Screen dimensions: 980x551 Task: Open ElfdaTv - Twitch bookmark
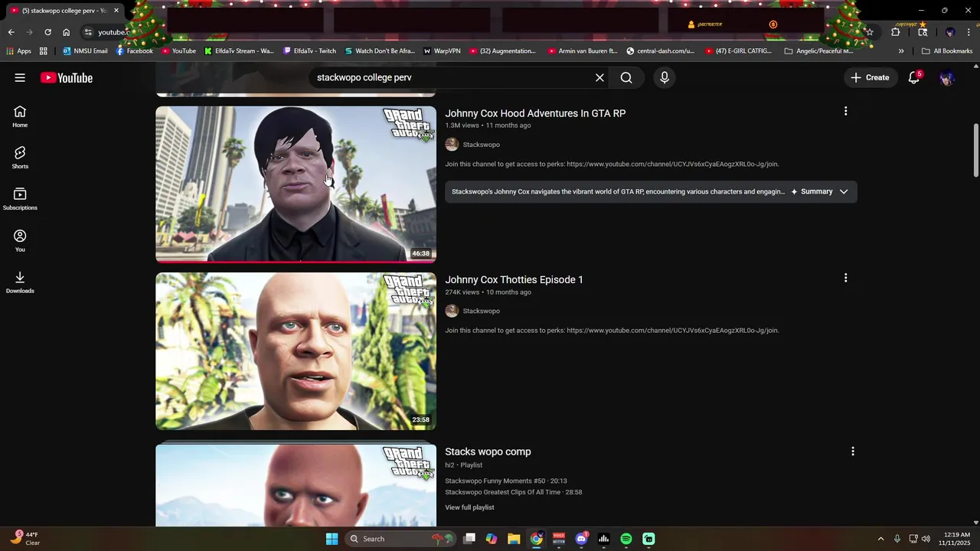[x=309, y=51]
